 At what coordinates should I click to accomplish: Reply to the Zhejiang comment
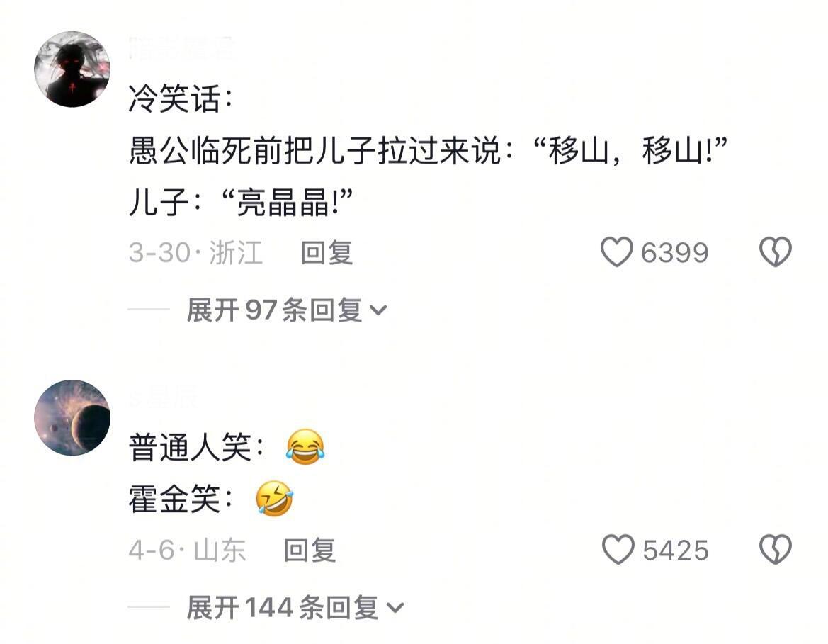tap(327, 252)
